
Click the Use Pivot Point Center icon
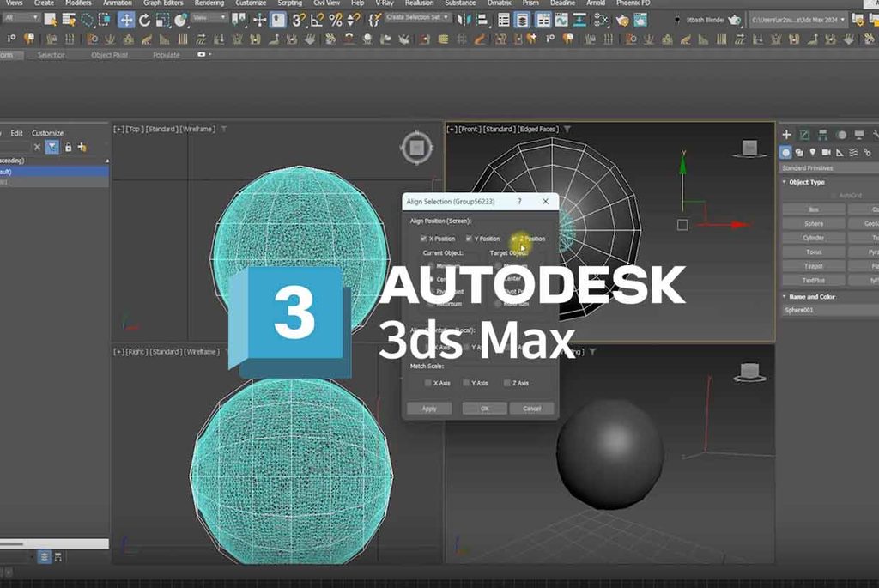[x=239, y=21]
